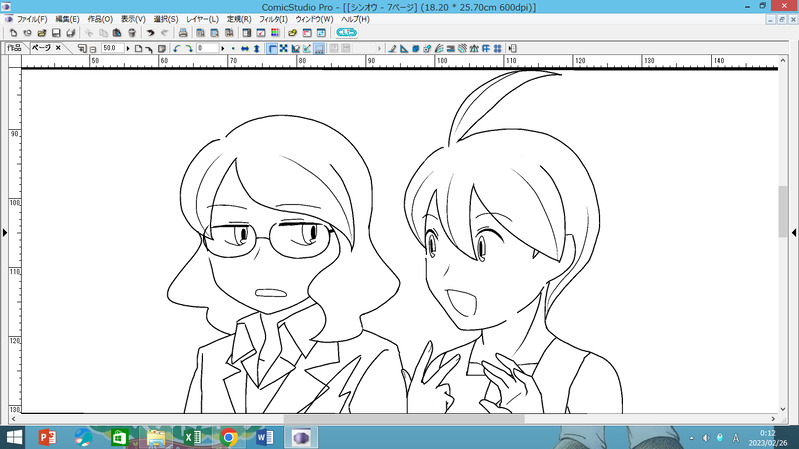Click the pen-shaped snap icon in the ruler toolbar
Image resolution: width=799 pixels, height=449 pixels.
(392, 48)
